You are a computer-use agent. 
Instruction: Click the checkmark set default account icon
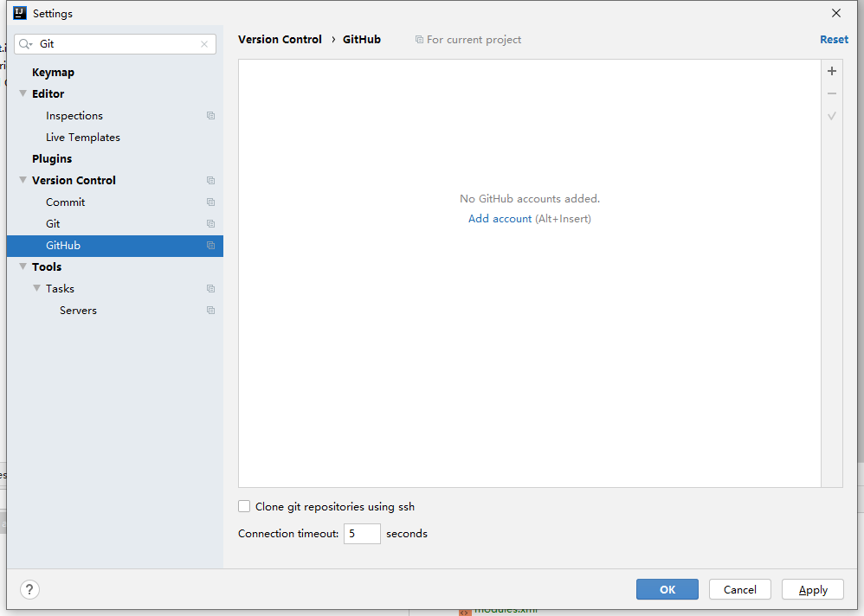[831, 116]
